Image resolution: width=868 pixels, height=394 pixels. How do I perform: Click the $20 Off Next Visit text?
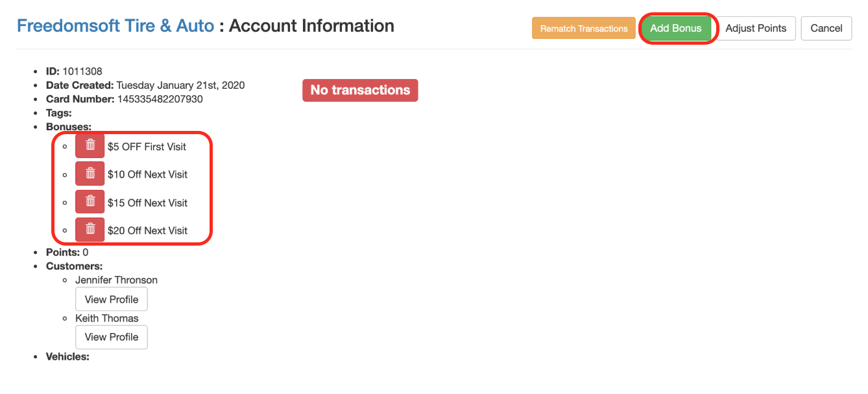pos(147,231)
